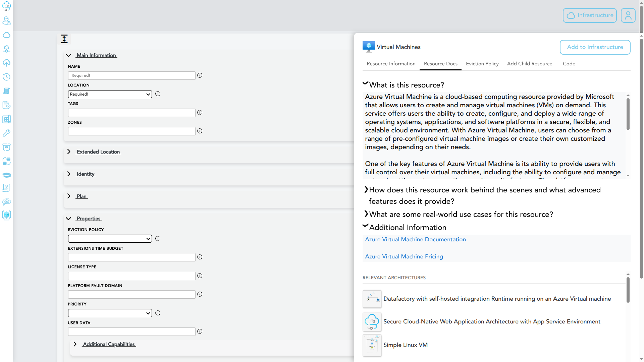Screen dimensions: 644x362
Task: Click the resource description scrollbar
Action: (x=628, y=114)
